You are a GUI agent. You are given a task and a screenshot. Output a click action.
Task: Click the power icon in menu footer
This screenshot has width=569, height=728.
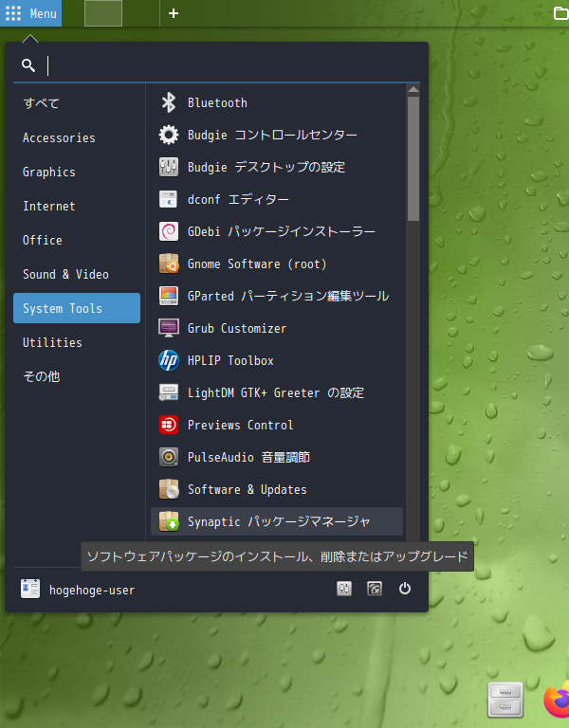(x=405, y=589)
